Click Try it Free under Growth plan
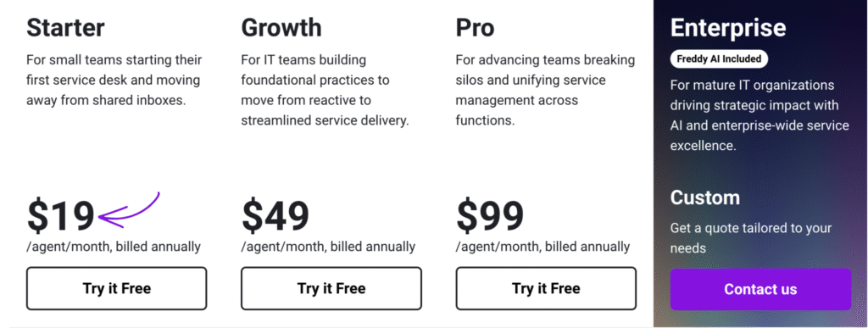This screenshot has height=328, width=868. coord(331,289)
